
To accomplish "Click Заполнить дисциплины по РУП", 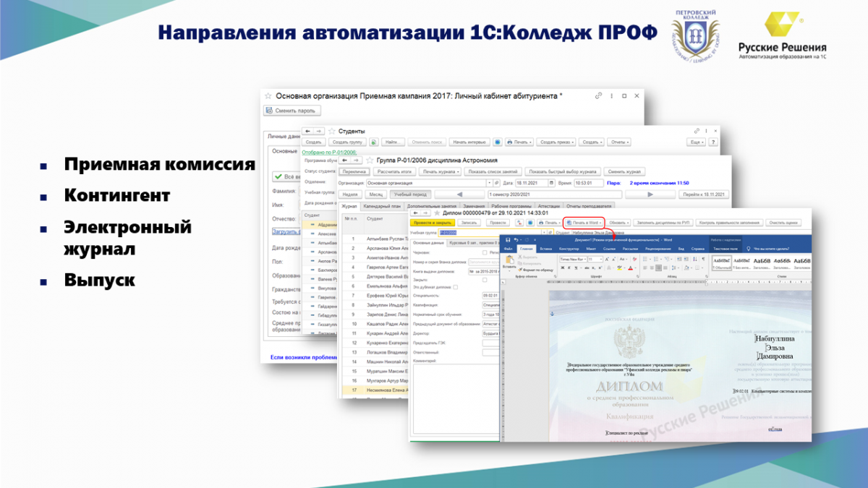I will (663, 222).
